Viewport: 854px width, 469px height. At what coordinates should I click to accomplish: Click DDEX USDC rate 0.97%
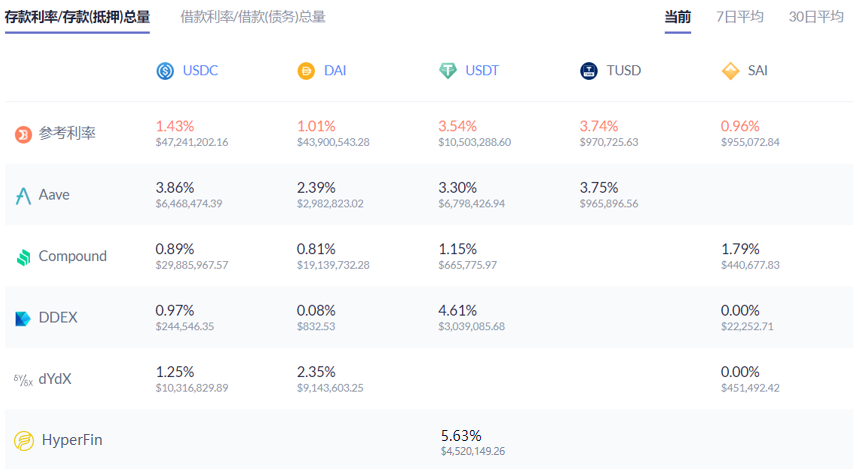175,311
